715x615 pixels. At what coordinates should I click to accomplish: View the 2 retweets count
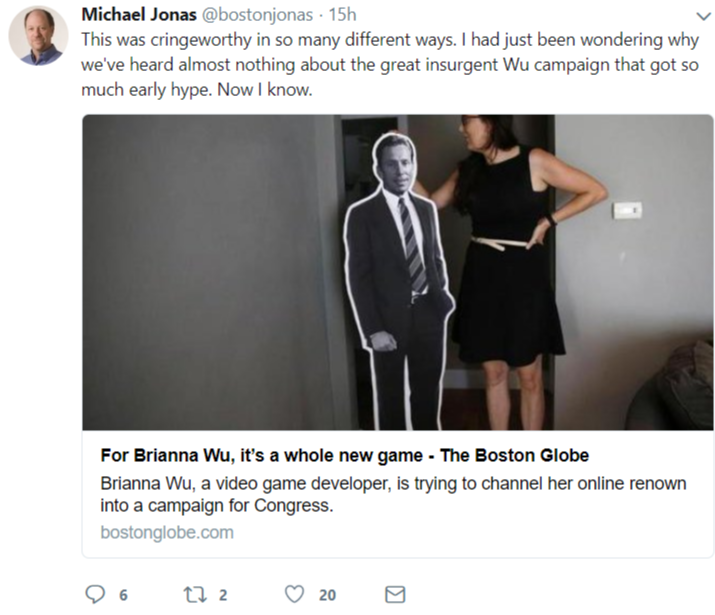(223, 595)
